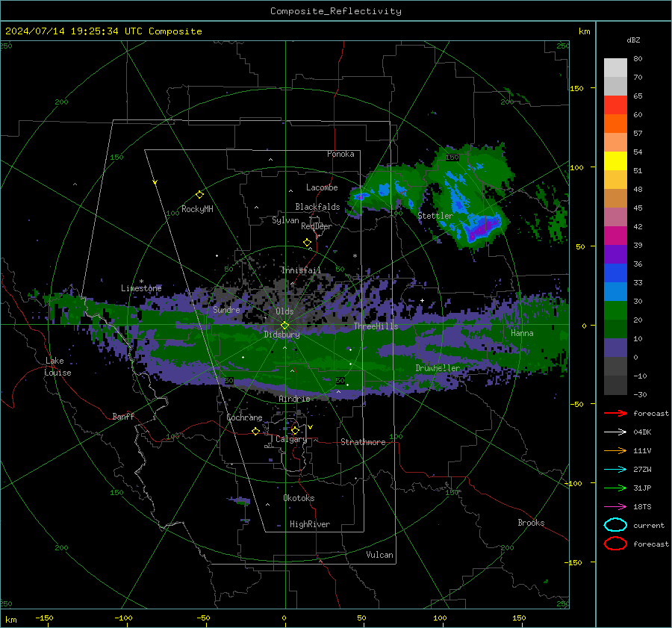The height and width of the screenshot is (628, 672).
Task: Click the 'Blackfalds' map label
Action: [317, 207]
